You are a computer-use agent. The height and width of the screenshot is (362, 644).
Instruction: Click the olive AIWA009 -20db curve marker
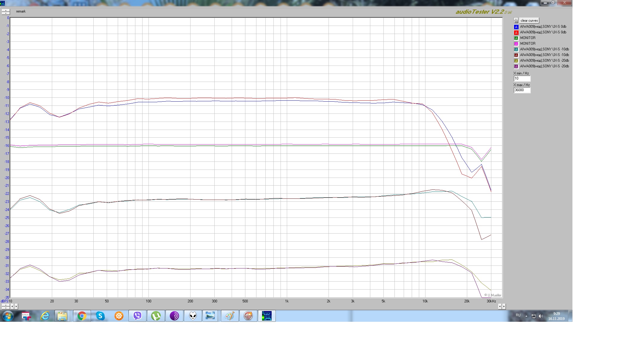(x=516, y=61)
